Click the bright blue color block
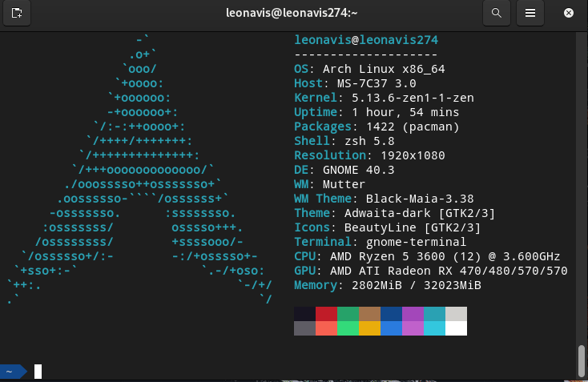This screenshot has height=382, width=588. [x=392, y=328]
